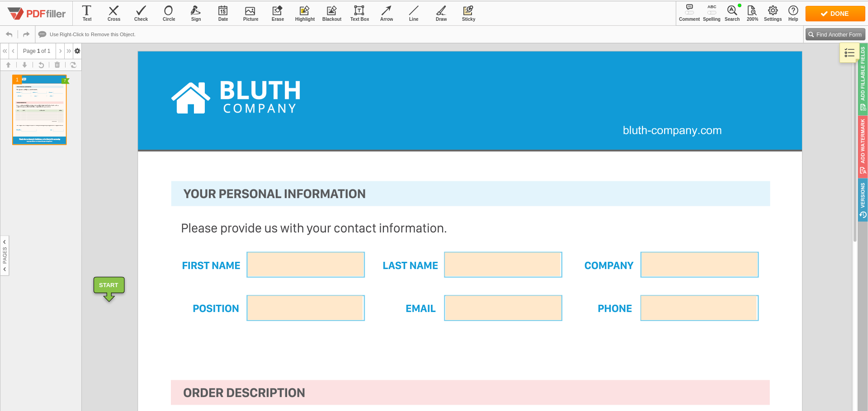868x411 pixels.
Task: Select page 1 thumbnail
Action: click(x=39, y=110)
